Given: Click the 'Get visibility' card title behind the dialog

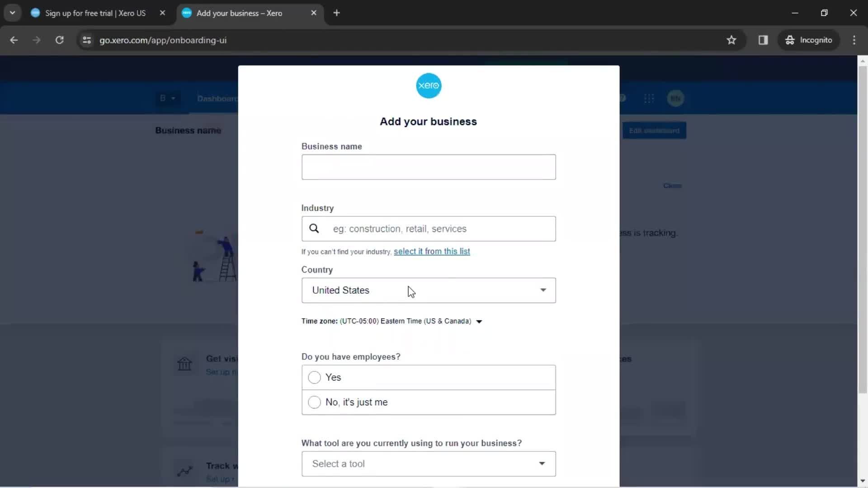Looking at the screenshot, I should coord(222,359).
